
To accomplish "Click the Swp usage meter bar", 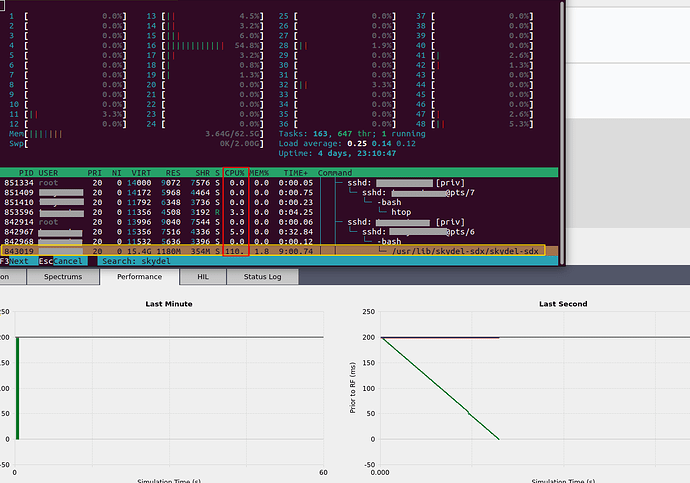I will 136,144.
